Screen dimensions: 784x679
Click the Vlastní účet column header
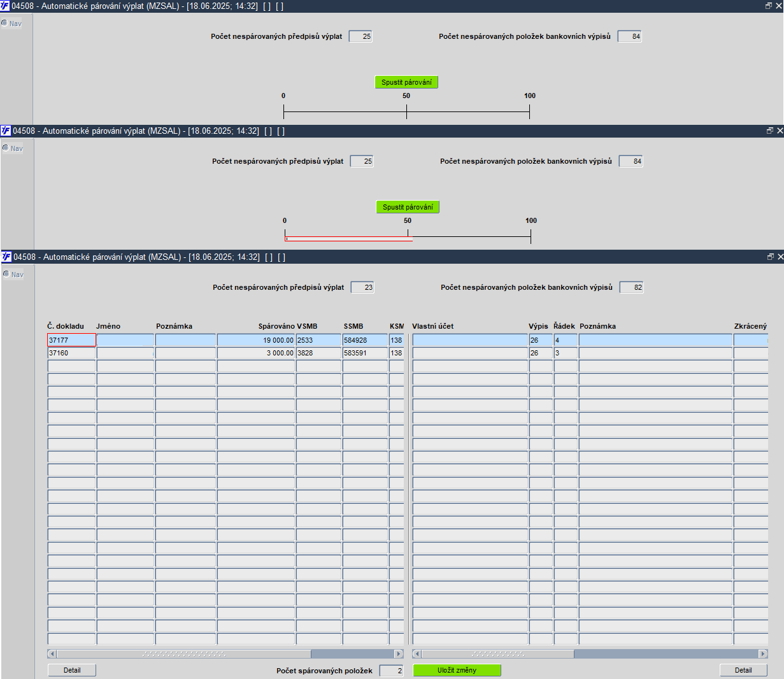click(x=433, y=326)
